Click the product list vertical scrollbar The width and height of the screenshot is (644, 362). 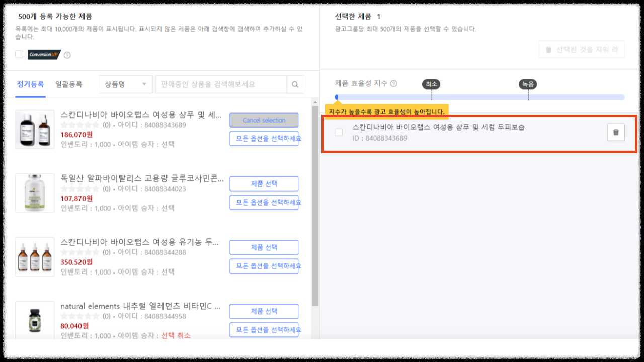click(315, 205)
